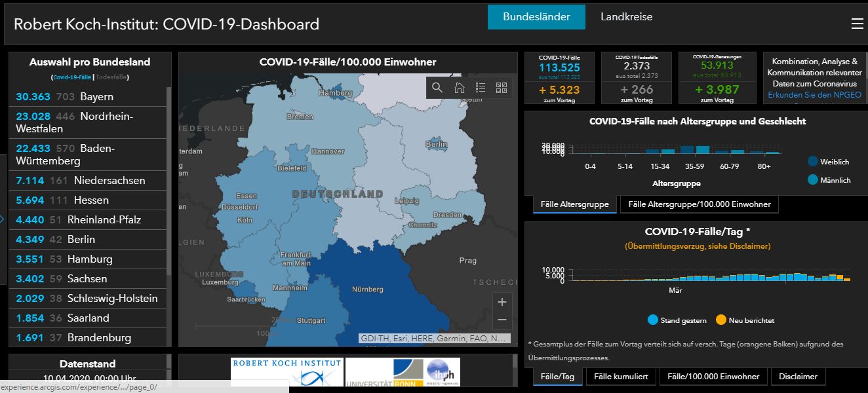Screen dimensions: 868x393
Task: Switch to the Landkreise tab
Action: (x=626, y=17)
